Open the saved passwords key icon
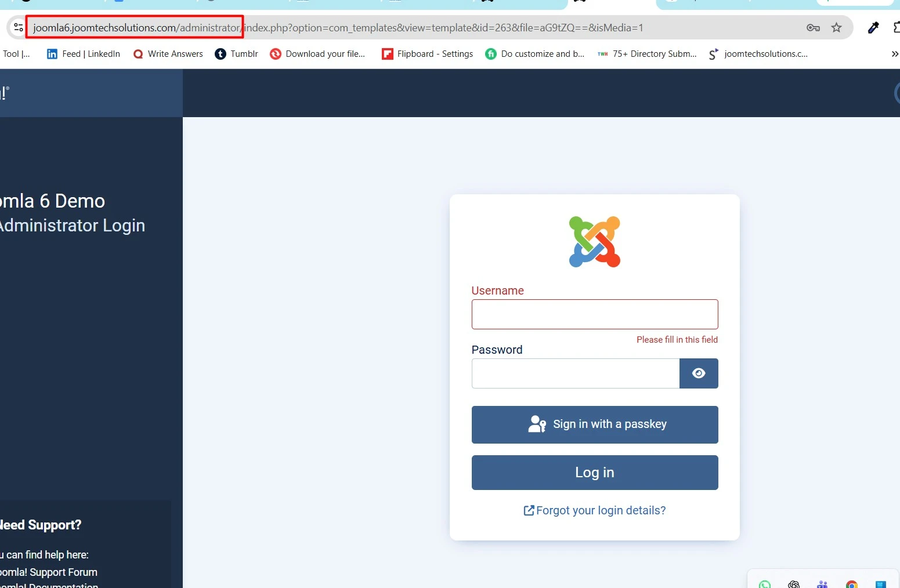This screenshot has width=900, height=588. tap(813, 27)
